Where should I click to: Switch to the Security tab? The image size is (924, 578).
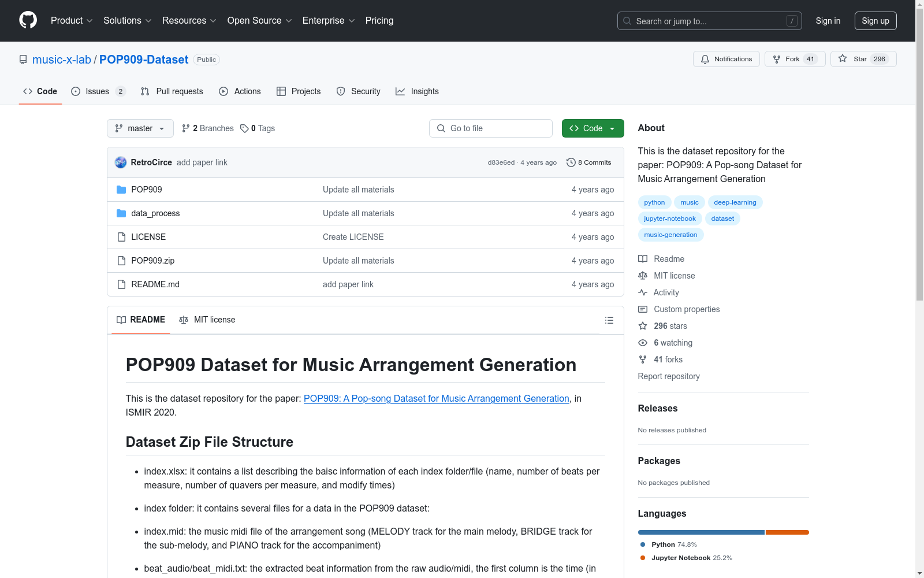pyautogui.click(x=358, y=91)
